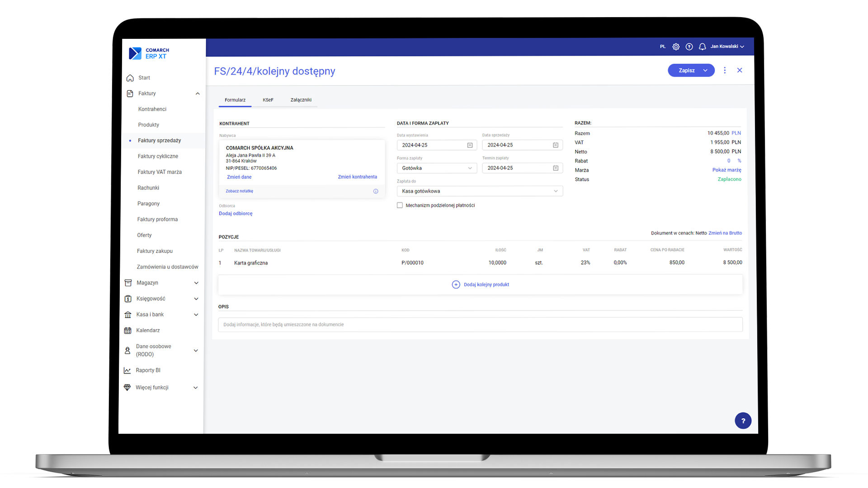Click the plus icon to add product
This screenshot has width=868, height=488.
click(x=456, y=285)
